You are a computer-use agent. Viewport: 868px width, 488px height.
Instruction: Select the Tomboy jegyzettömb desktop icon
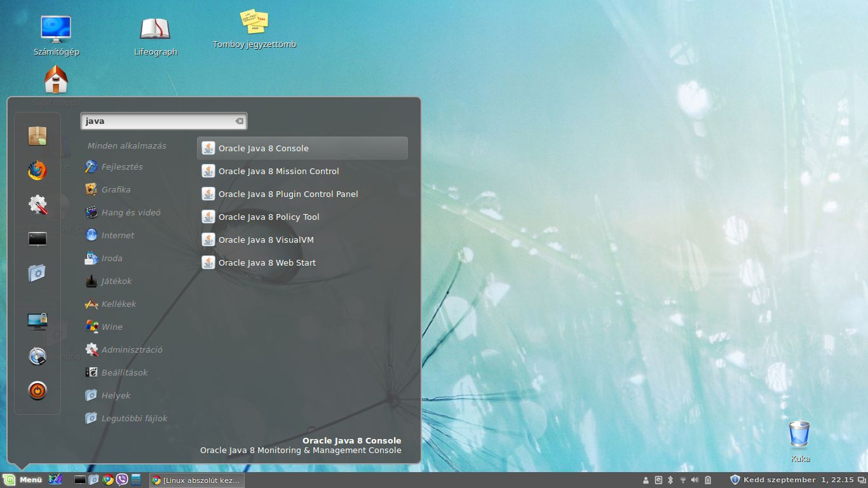[x=254, y=29]
